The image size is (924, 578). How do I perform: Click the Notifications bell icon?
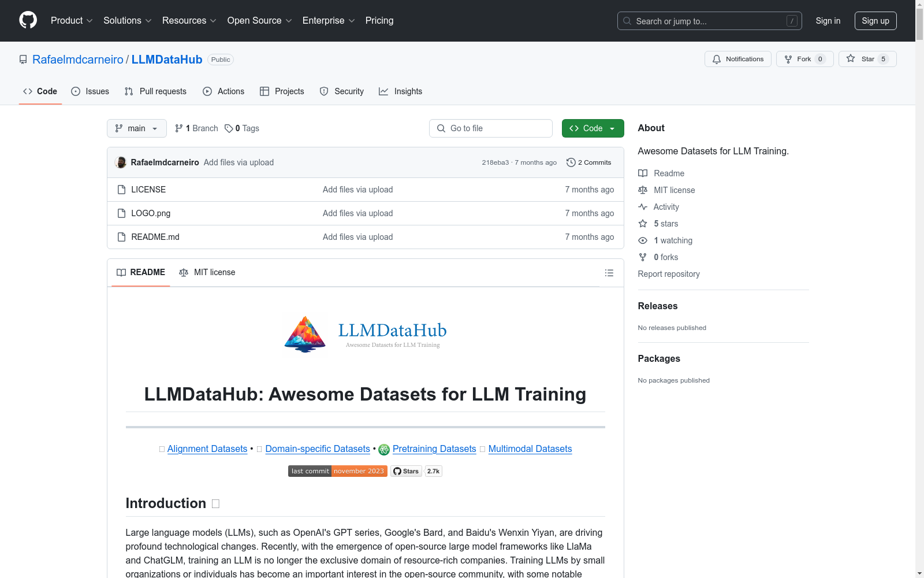click(x=717, y=59)
